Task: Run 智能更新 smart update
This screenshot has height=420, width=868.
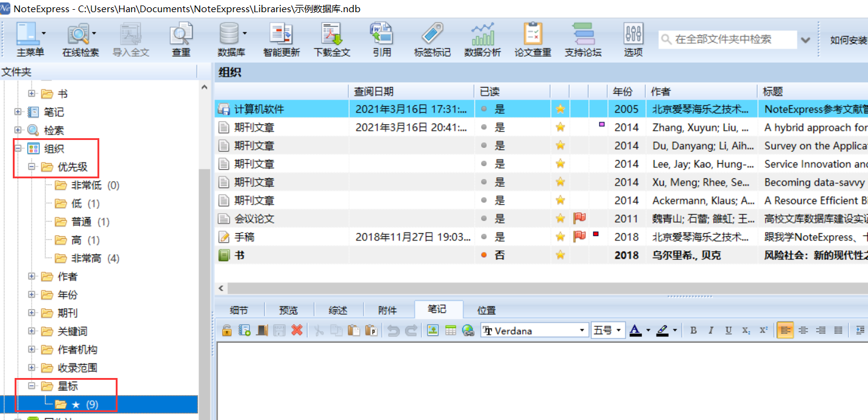Action: 281,40
